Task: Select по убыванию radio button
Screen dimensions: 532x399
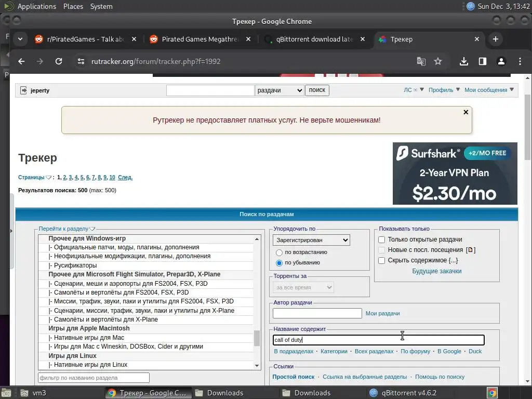Action: point(279,263)
